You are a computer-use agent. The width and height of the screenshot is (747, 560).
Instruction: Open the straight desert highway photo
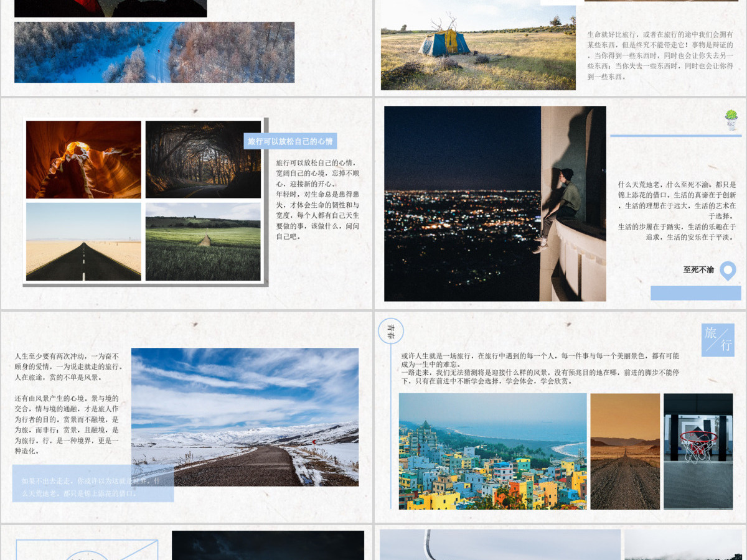[x=83, y=241]
